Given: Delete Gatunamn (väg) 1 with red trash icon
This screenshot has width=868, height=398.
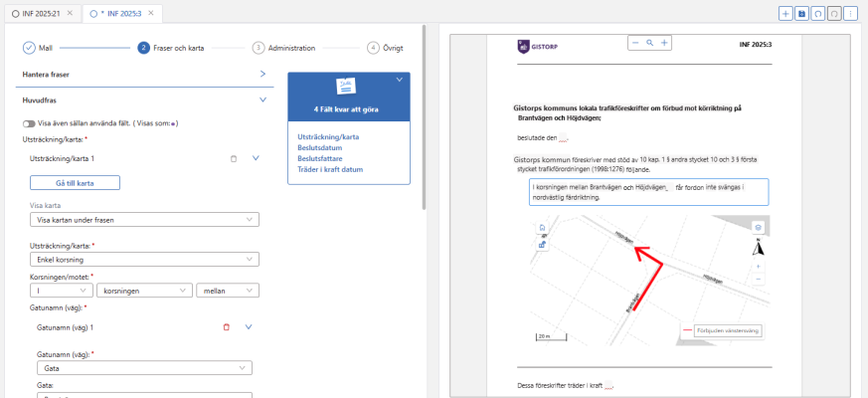Looking at the screenshot, I should [226, 326].
